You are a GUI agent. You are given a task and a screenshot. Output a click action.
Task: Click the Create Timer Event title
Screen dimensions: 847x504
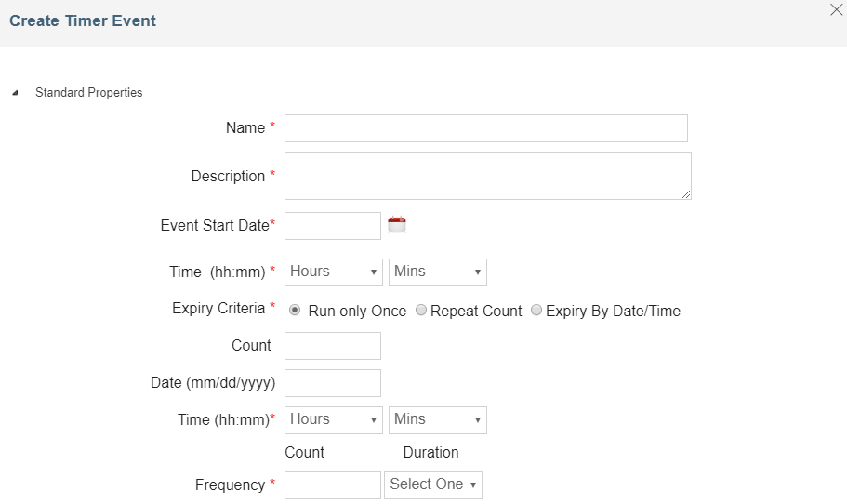click(x=83, y=20)
